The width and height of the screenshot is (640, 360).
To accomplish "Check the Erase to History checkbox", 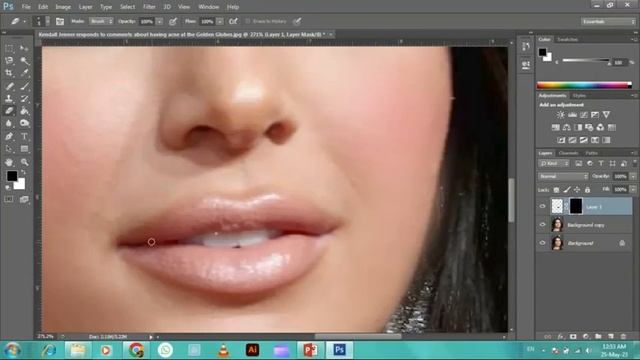I will click(x=247, y=21).
